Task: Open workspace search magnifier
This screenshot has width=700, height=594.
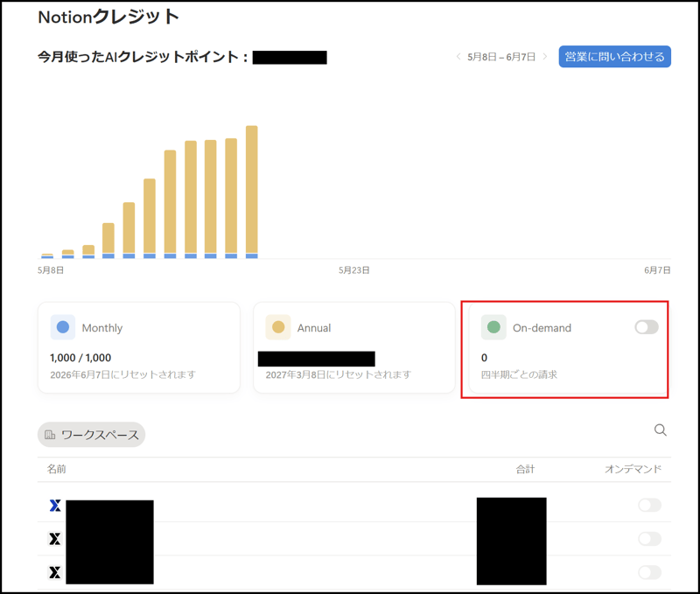Action: pos(661,430)
